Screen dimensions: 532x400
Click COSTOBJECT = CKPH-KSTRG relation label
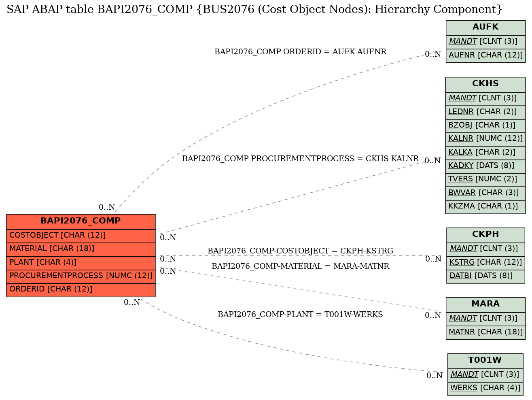[x=300, y=251]
